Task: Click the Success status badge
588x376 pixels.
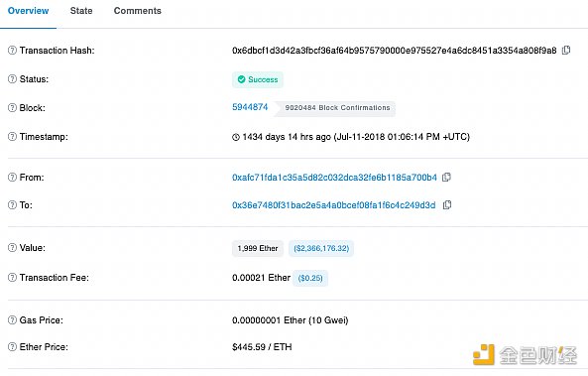Action: tap(258, 79)
